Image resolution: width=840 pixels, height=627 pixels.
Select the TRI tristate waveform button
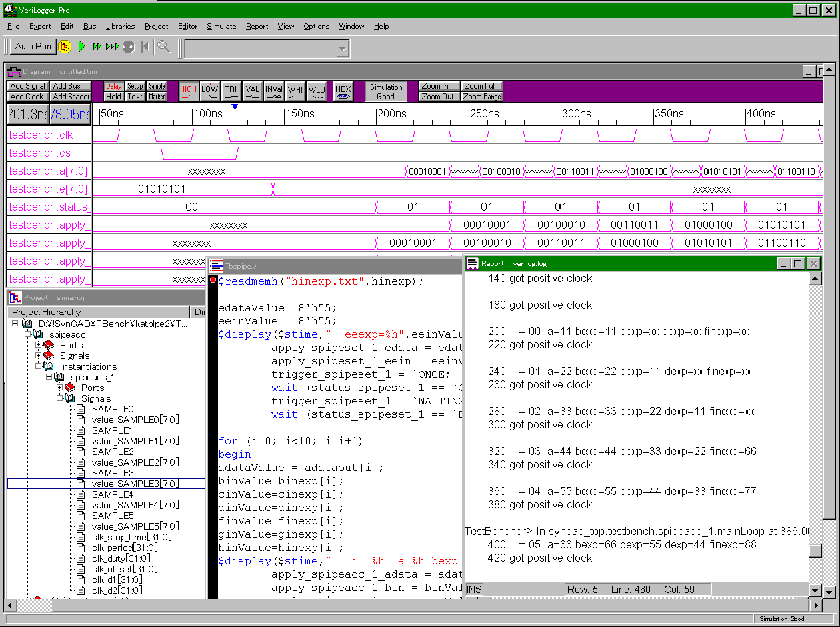click(231, 91)
